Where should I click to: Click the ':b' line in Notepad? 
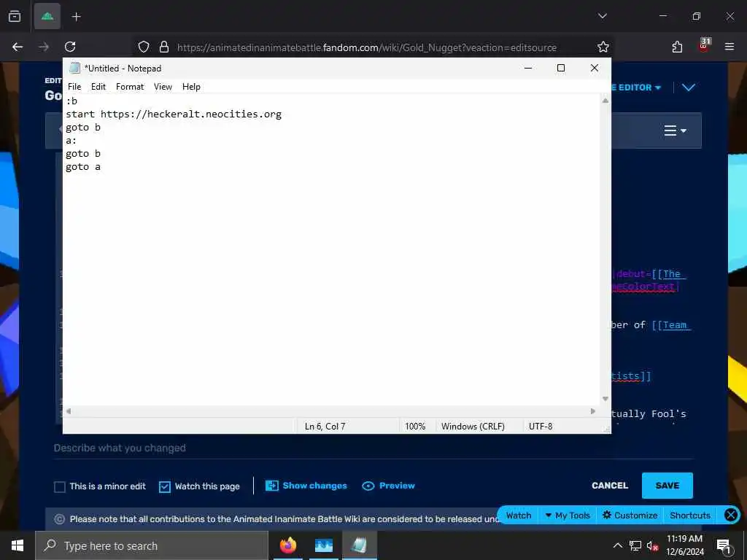point(71,101)
